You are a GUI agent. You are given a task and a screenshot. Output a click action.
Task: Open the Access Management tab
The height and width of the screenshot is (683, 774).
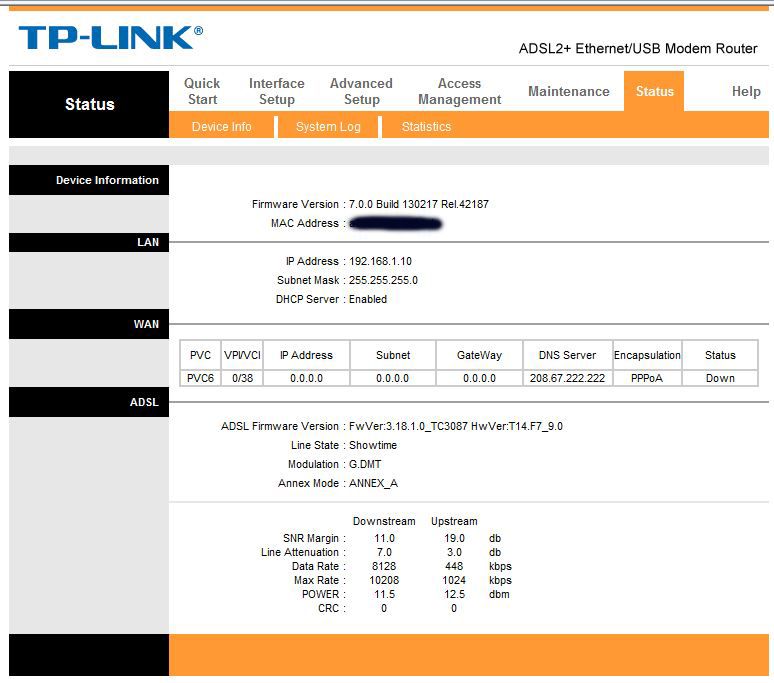coord(460,91)
